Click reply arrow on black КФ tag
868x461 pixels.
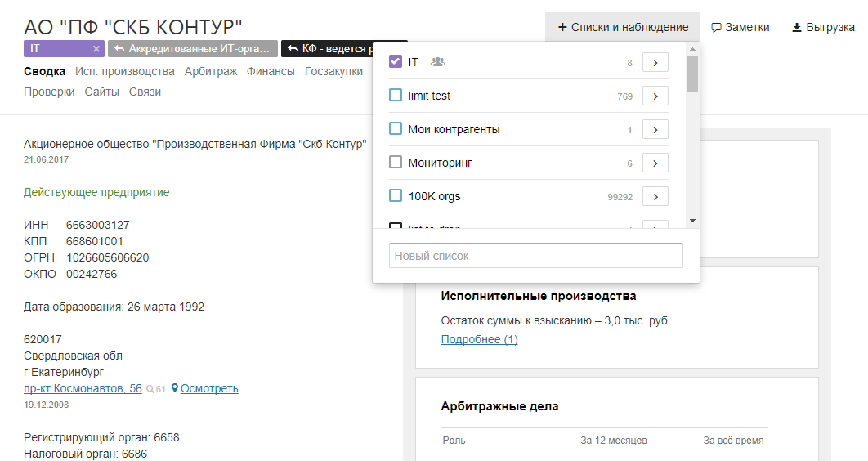point(293,49)
